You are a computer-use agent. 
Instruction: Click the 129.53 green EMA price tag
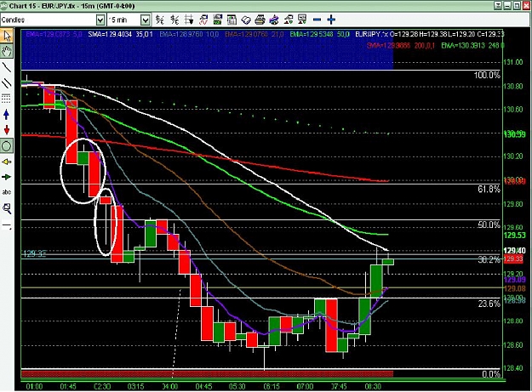(x=515, y=236)
